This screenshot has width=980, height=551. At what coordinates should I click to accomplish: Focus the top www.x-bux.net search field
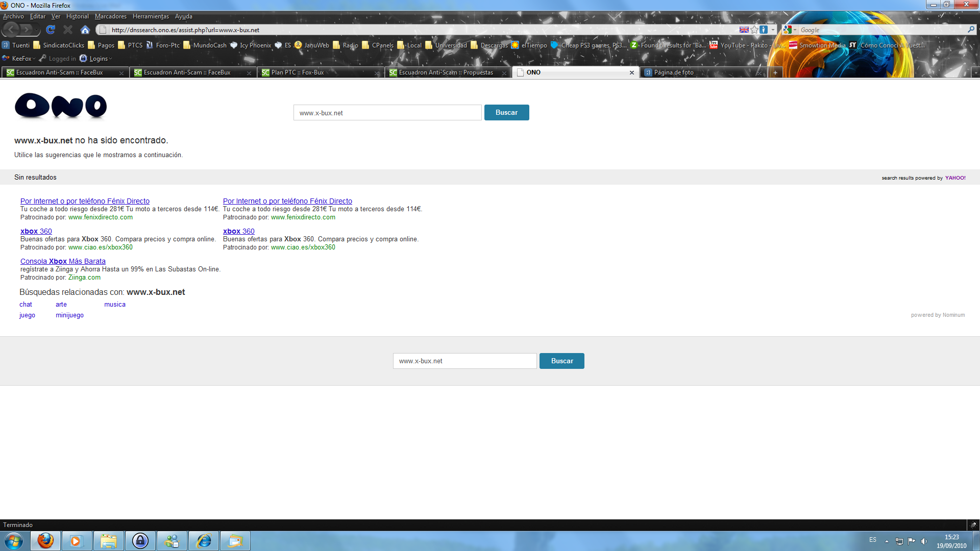pyautogui.click(x=387, y=113)
